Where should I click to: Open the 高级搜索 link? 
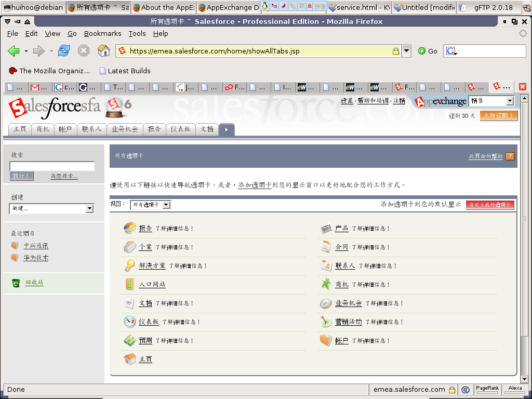pos(64,176)
